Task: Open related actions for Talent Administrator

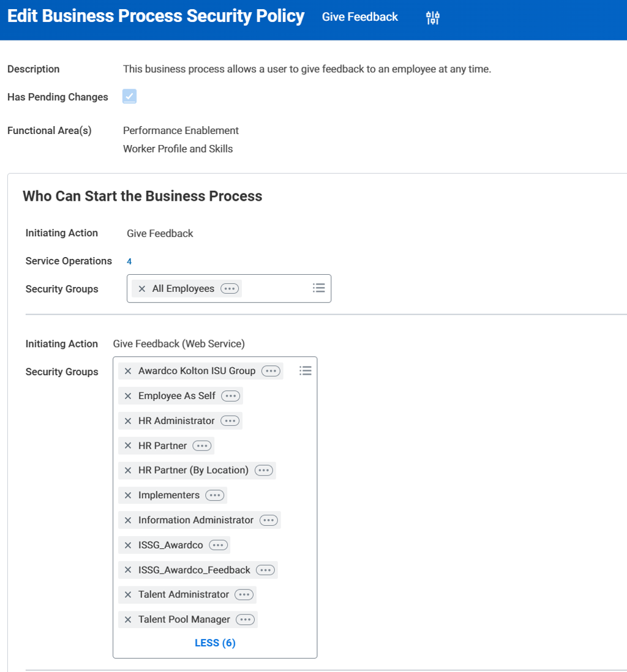Action: point(244,594)
